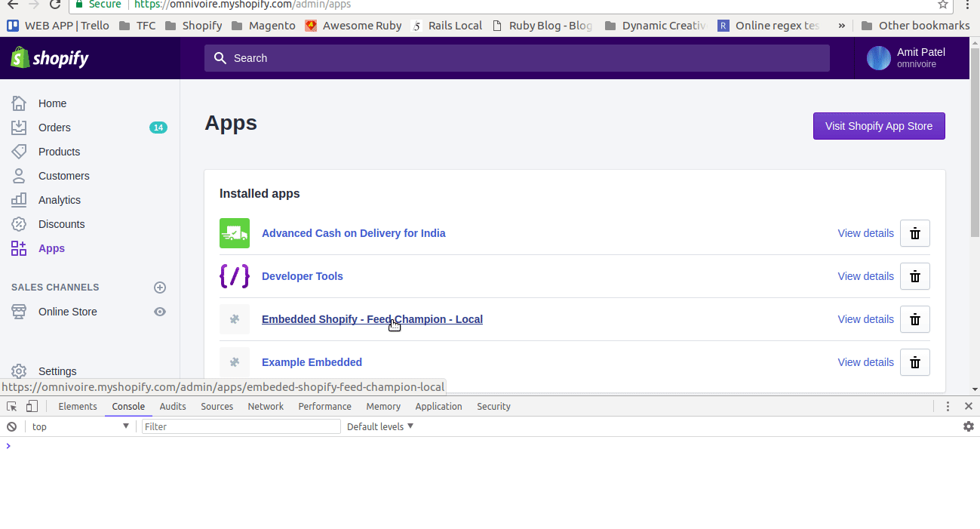Open Advanced Cash on Delivery for India

[x=353, y=233]
